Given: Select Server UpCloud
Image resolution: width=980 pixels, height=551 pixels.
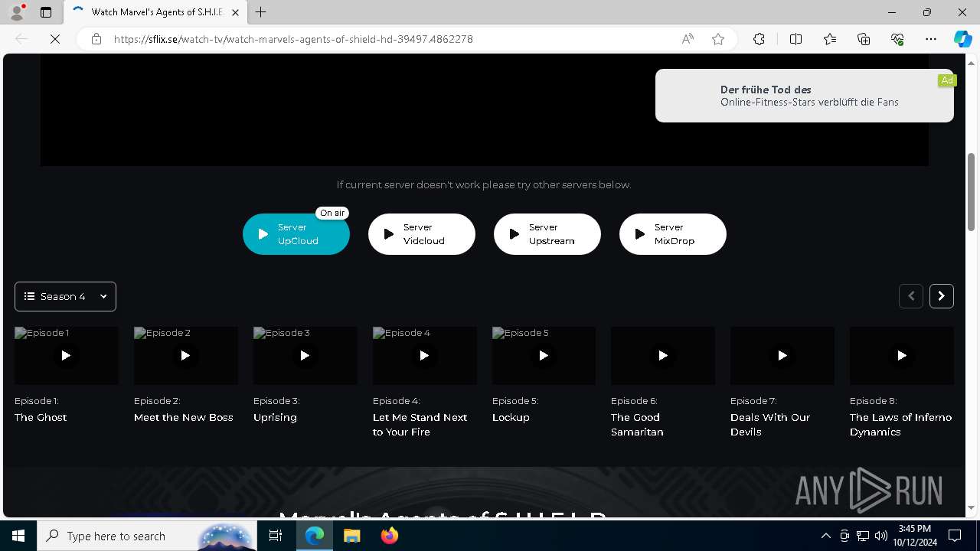Looking at the screenshot, I should (296, 234).
